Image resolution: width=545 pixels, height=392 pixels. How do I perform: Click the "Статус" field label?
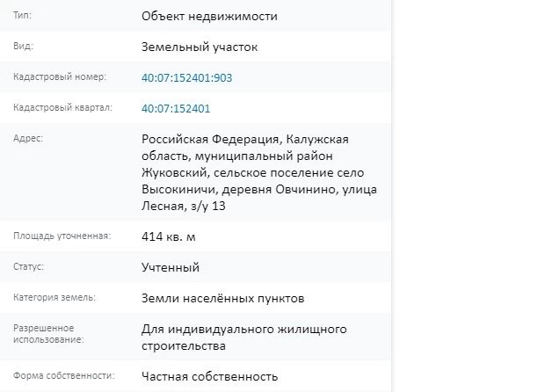(29, 266)
